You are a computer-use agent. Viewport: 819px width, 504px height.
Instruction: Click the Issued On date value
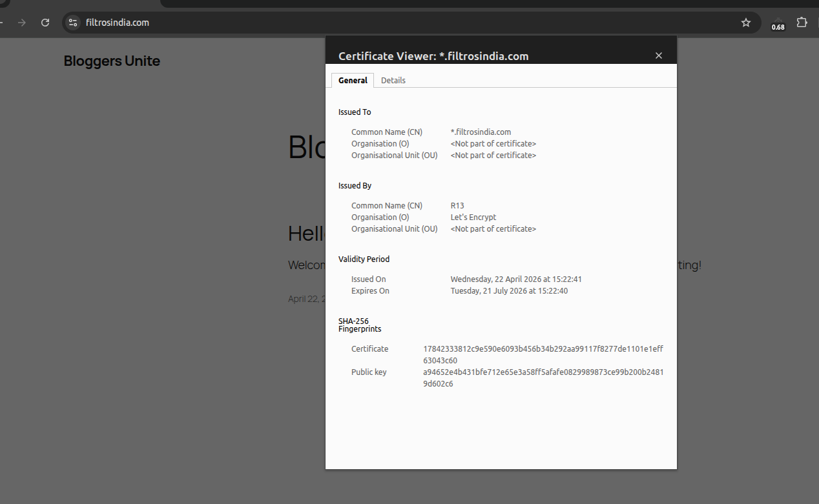pos(516,279)
